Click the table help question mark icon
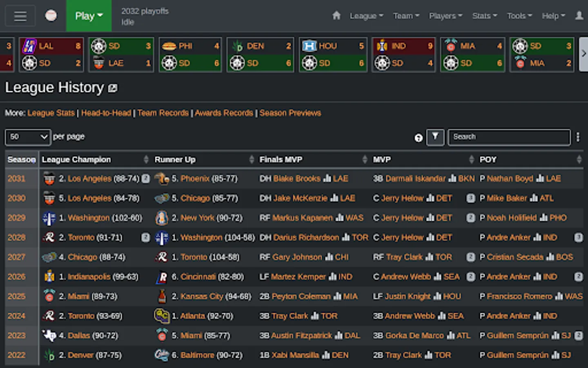 [x=419, y=138]
